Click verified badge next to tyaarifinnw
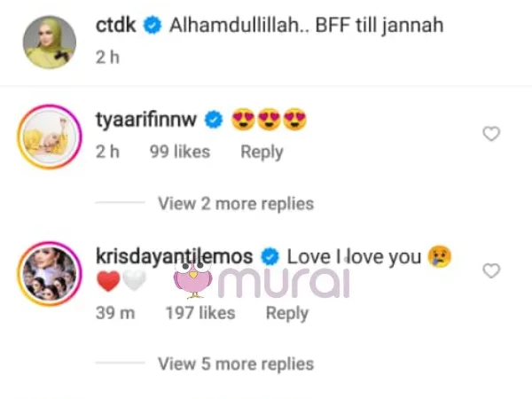This screenshot has height=399, width=532. click(x=214, y=120)
